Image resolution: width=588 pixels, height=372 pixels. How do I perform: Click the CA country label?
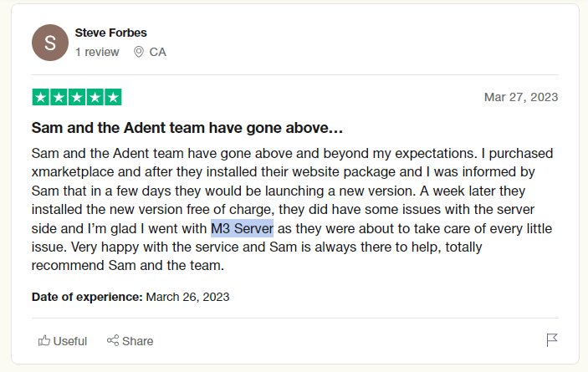click(157, 52)
